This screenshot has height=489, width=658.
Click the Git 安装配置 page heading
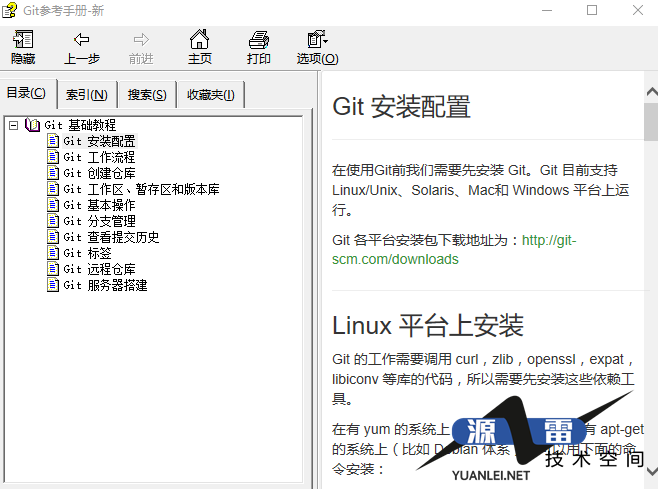(x=401, y=107)
